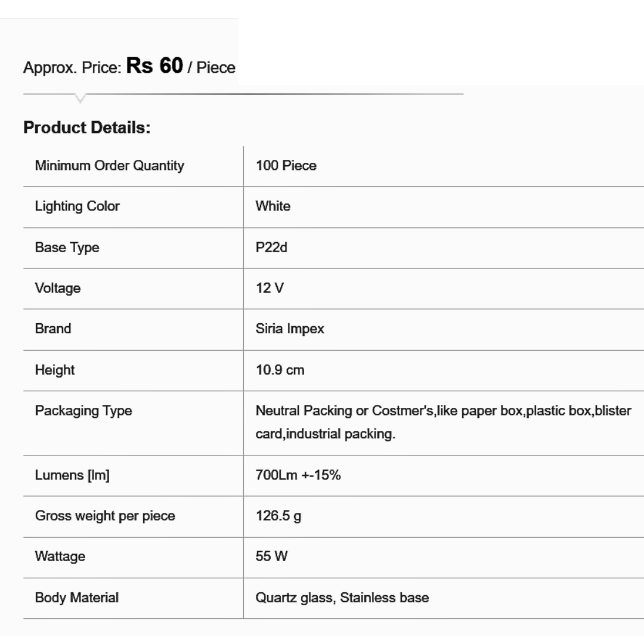Click the Base Type label
This screenshot has height=644, width=644.
tap(67, 247)
